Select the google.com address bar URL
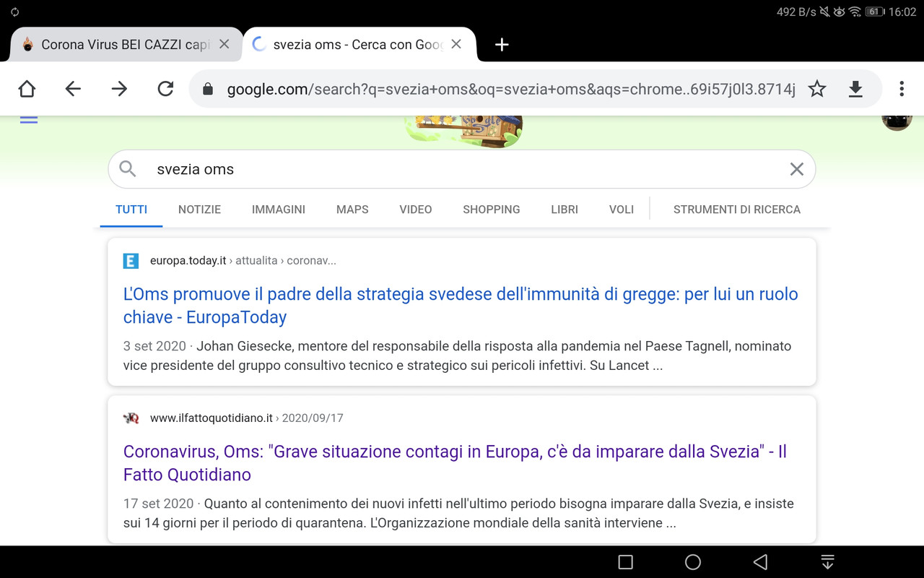This screenshot has height=578, width=924. point(511,89)
